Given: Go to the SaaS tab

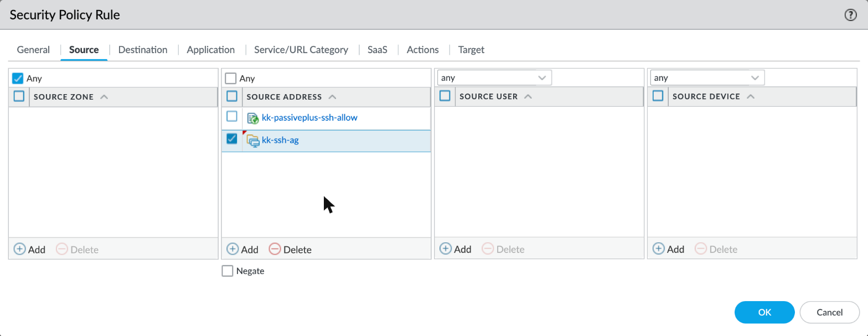Looking at the screenshot, I should tap(378, 50).
